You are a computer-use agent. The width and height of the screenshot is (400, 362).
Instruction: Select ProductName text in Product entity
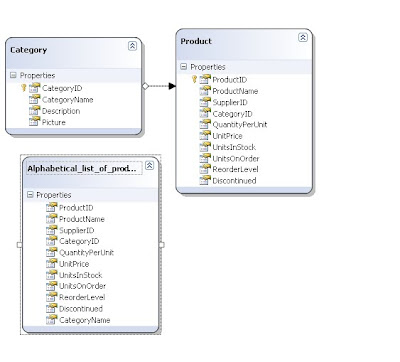click(235, 91)
